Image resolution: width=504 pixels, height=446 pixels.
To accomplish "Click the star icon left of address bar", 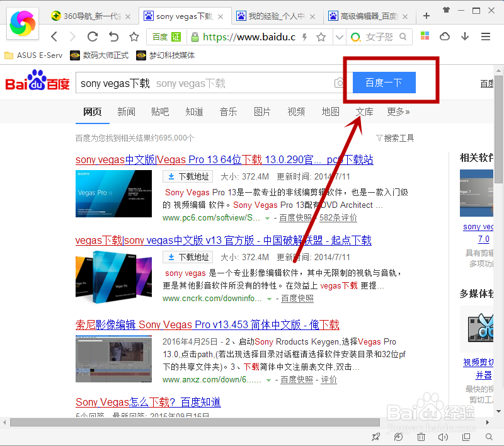I will point(134,37).
